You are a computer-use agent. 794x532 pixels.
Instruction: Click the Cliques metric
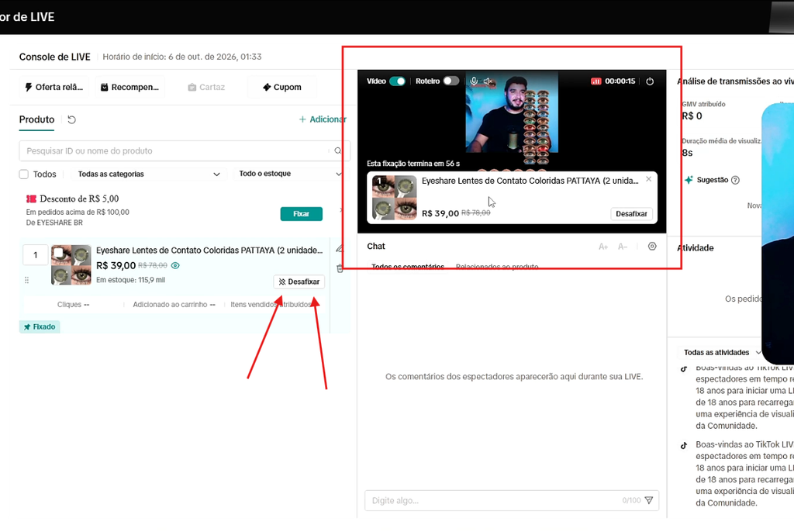point(73,305)
